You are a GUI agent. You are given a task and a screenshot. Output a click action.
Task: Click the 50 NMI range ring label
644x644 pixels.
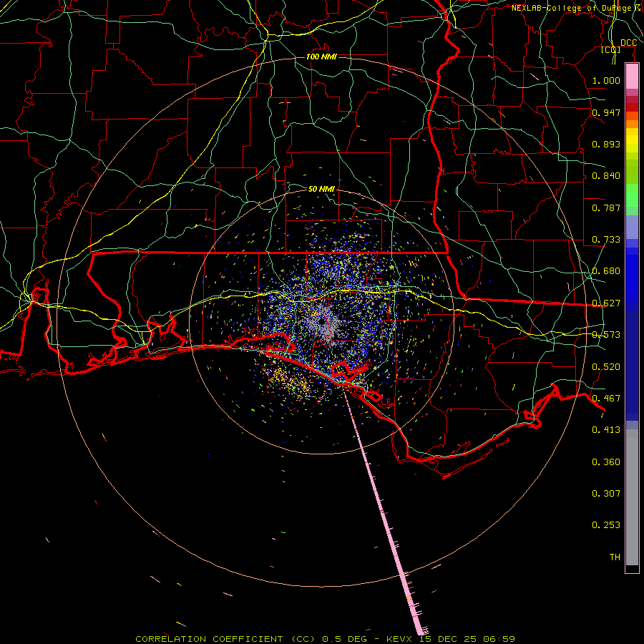[x=321, y=189]
